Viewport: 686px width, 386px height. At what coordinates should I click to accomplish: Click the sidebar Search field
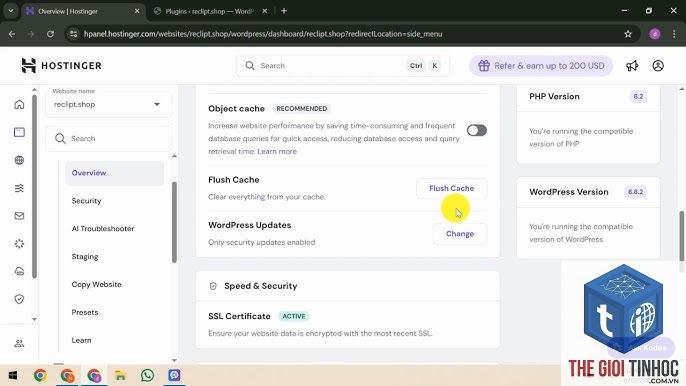[108, 138]
